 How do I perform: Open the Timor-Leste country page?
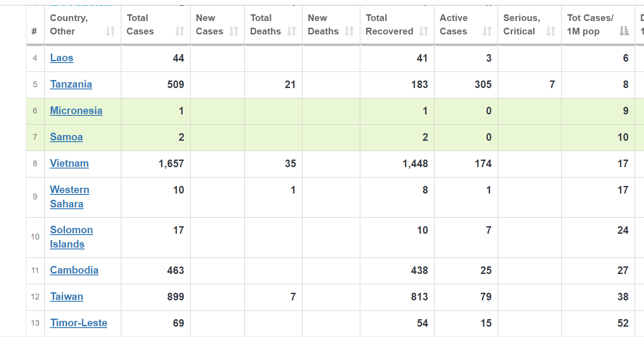coord(79,323)
